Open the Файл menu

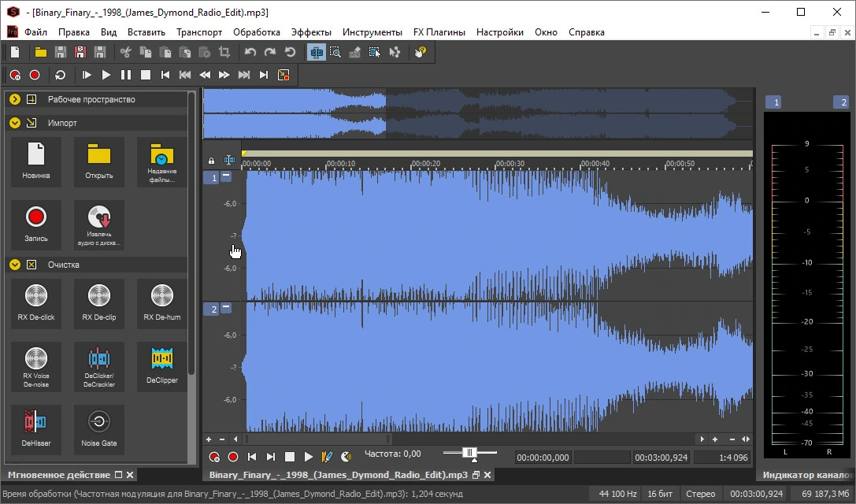[x=35, y=32]
